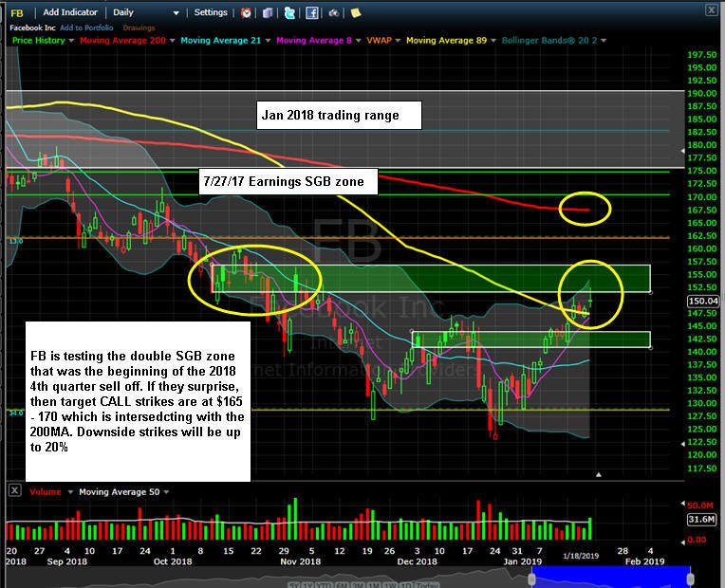Open the Add Indicator menu

coord(70,12)
